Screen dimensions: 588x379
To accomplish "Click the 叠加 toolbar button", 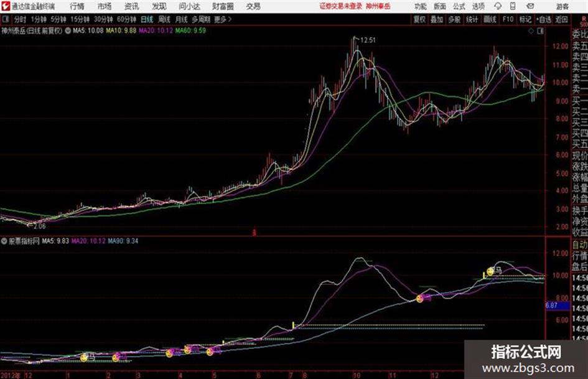I will click(437, 19).
